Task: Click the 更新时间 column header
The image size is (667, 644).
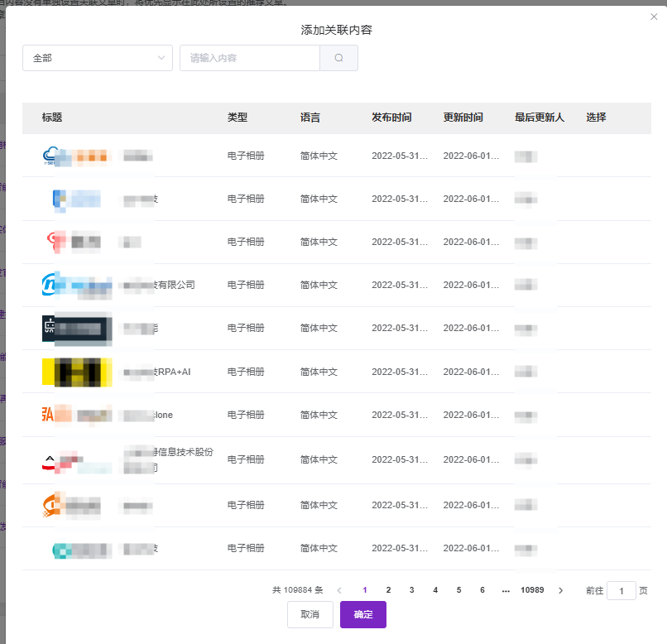Action: [463, 118]
